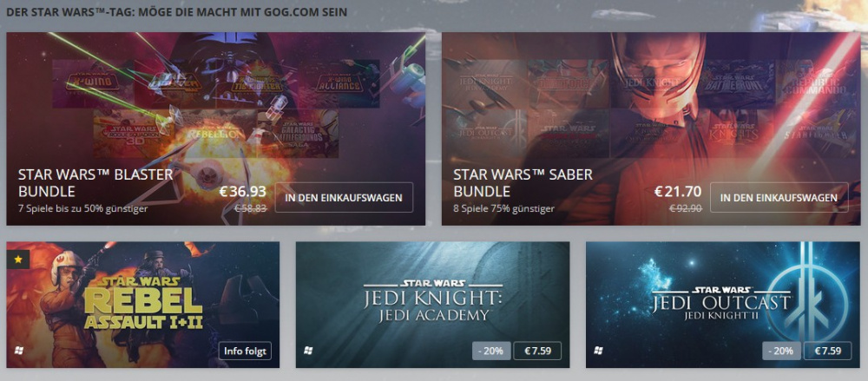The width and height of the screenshot is (868, 381).
Task: Add Star Wars Saber Bundle to cart
Action: click(x=779, y=198)
